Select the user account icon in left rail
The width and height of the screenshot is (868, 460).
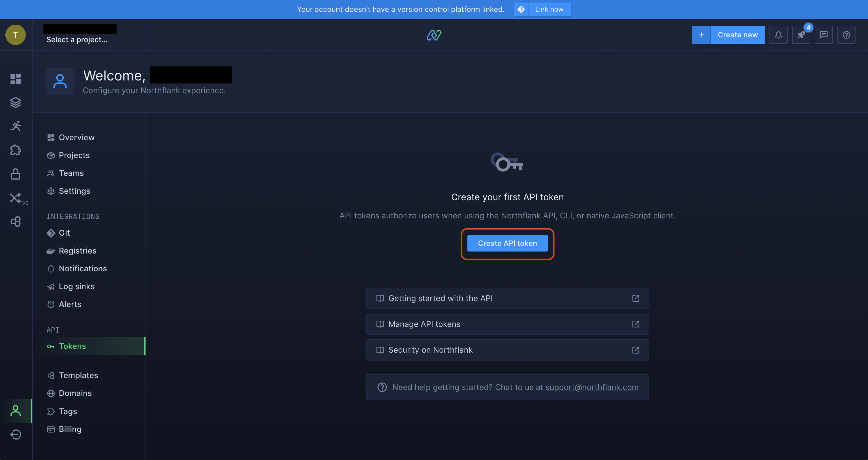pos(16,410)
